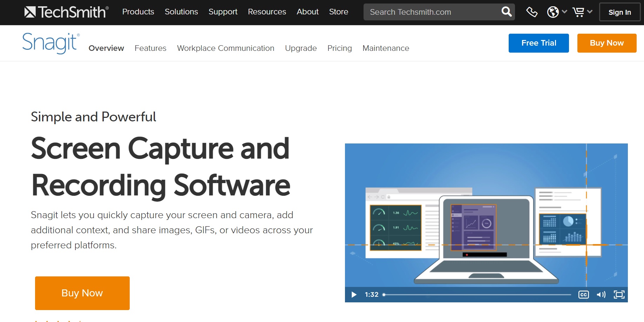Mute the video volume
Viewport: 644px width, 322px height.
pyautogui.click(x=601, y=295)
